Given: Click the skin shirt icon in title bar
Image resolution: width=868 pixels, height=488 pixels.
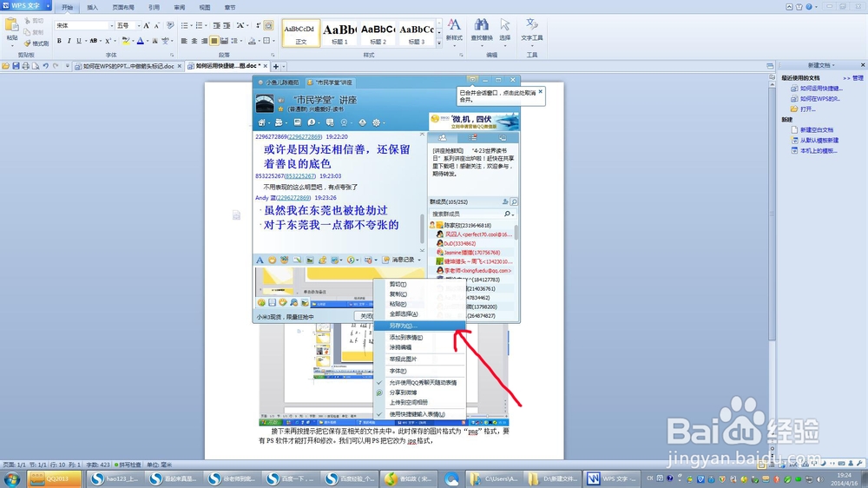Looking at the screenshot, I should tap(799, 7).
